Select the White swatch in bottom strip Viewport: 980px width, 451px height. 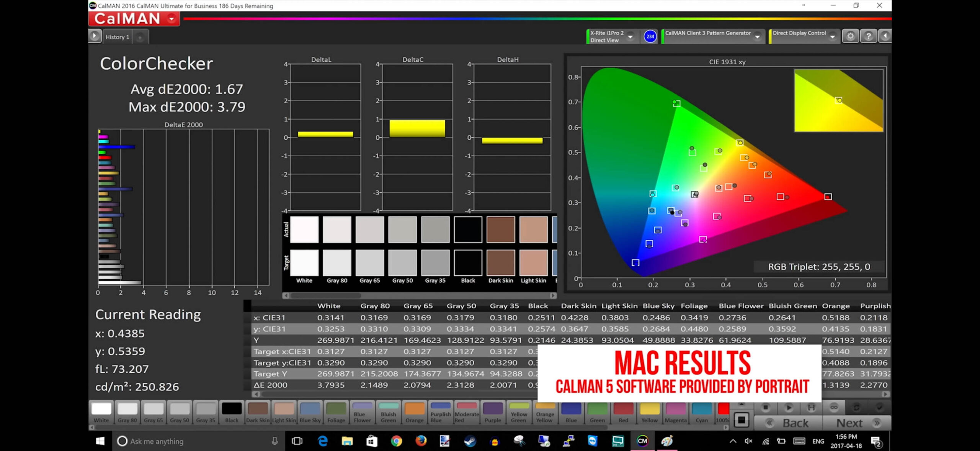(101, 412)
